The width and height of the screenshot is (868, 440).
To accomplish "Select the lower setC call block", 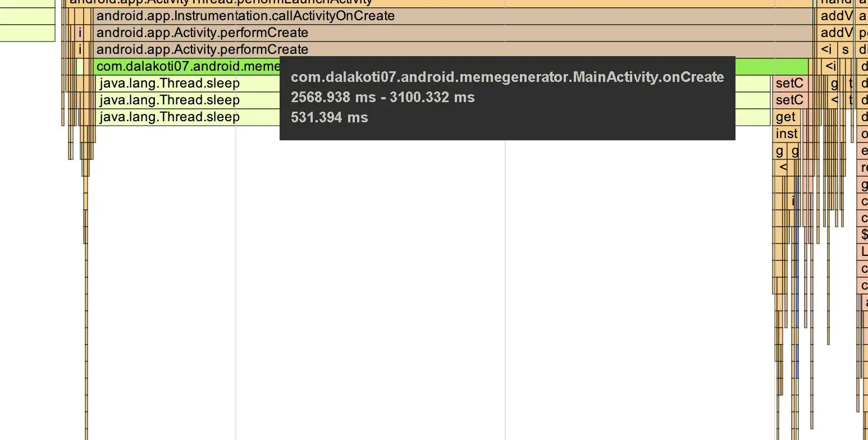I will pyautogui.click(x=789, y=100).
